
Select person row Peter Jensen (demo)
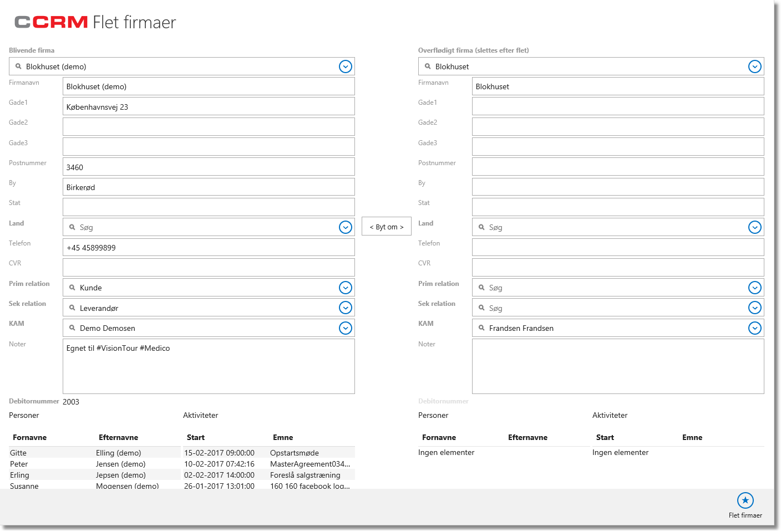click(95, 464)
